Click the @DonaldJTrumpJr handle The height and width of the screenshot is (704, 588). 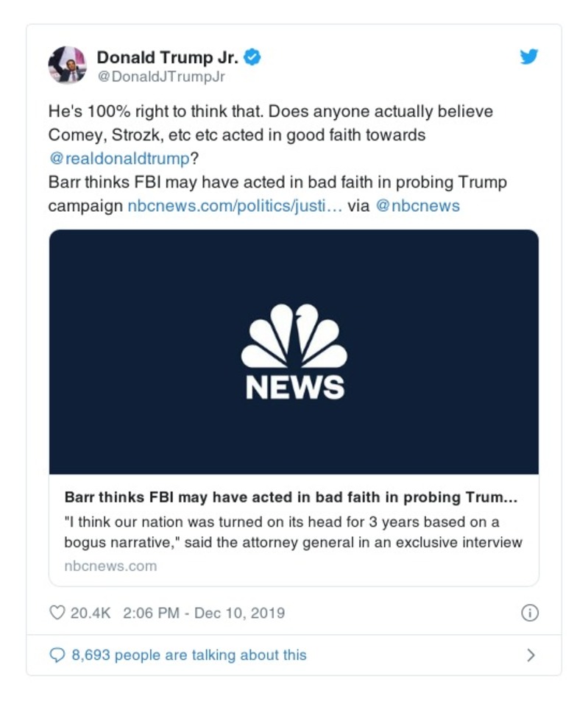coord(160,77)
